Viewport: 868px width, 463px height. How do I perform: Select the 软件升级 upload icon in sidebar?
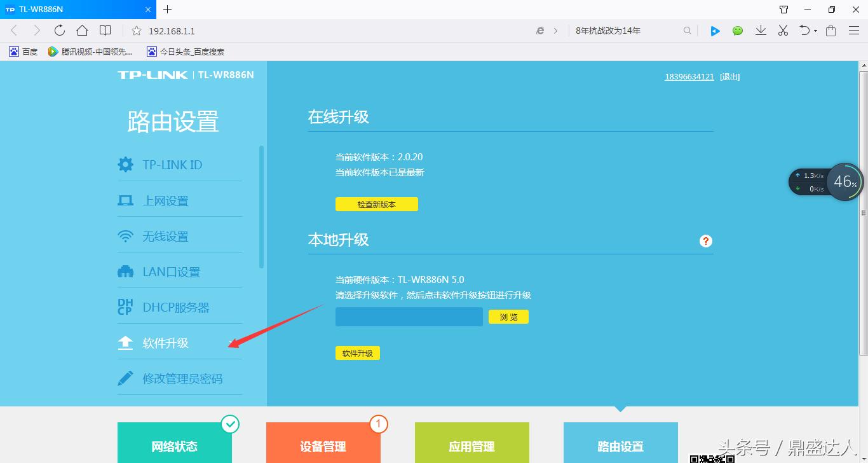pos(125,342)
